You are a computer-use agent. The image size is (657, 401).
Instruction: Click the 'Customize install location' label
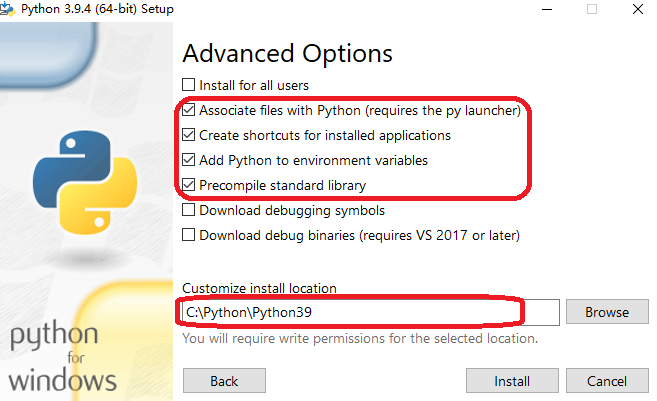click(259, 288)
